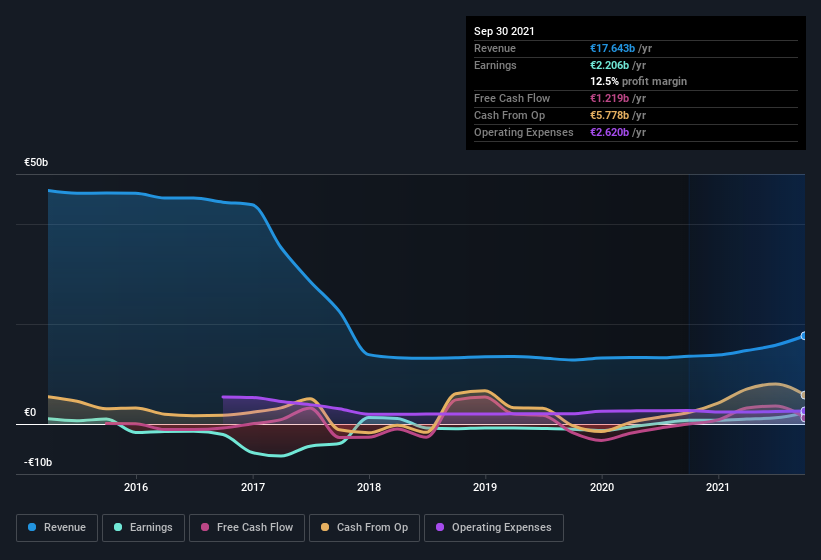Toggle the Earnings series legend button

(143, 528)
